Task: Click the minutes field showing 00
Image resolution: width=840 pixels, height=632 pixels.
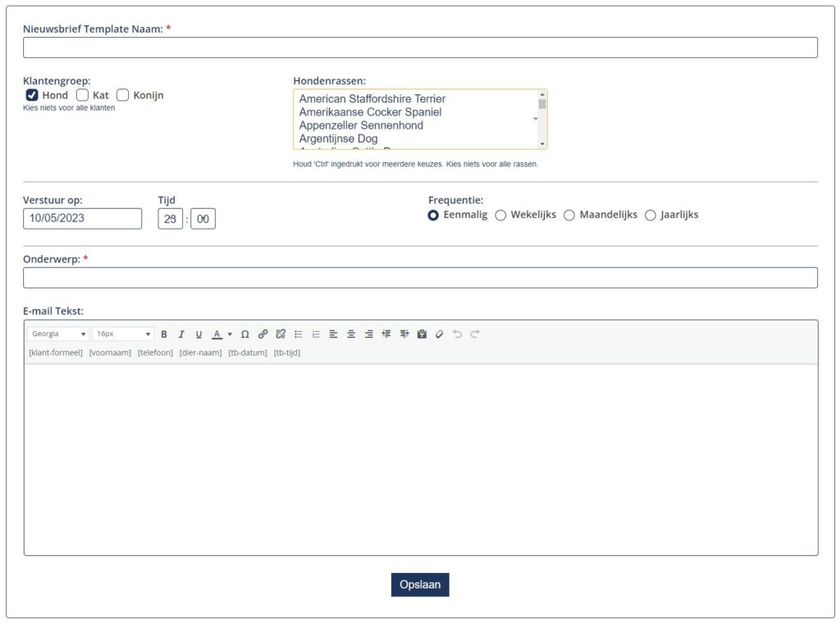Action: 203,219
